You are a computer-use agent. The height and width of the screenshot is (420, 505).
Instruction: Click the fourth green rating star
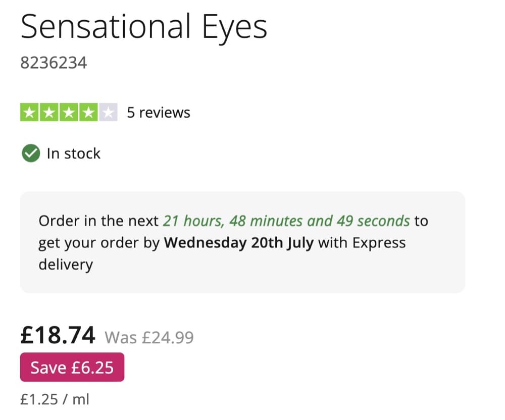[88, 113]
